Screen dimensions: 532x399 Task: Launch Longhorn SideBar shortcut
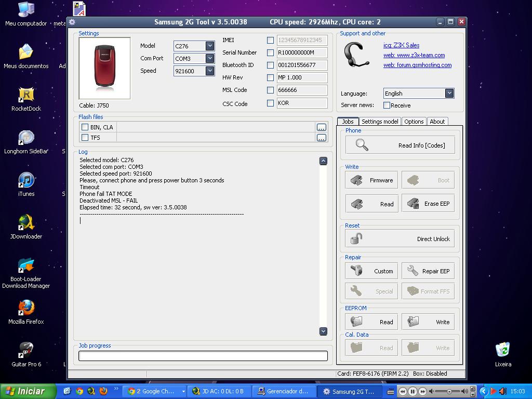tap(26, 142)
